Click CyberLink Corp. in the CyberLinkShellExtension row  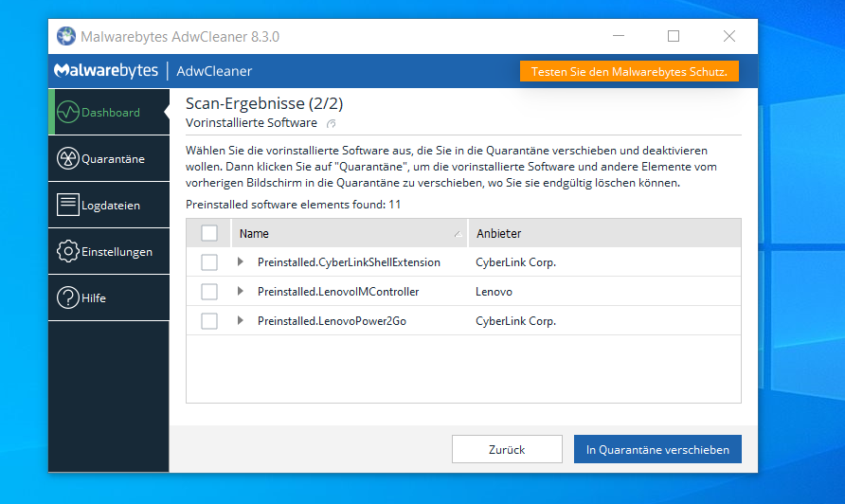[515, 262]
